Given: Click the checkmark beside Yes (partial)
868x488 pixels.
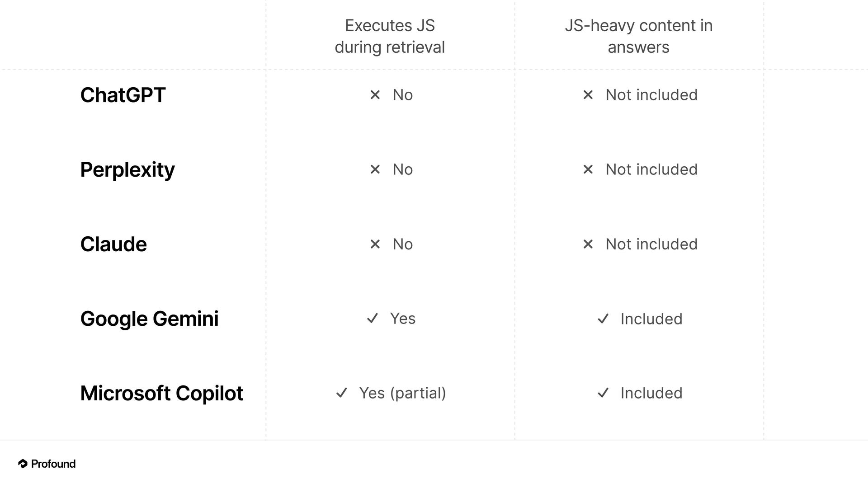Looking at the screenshot, I should (x=341, y=393).
